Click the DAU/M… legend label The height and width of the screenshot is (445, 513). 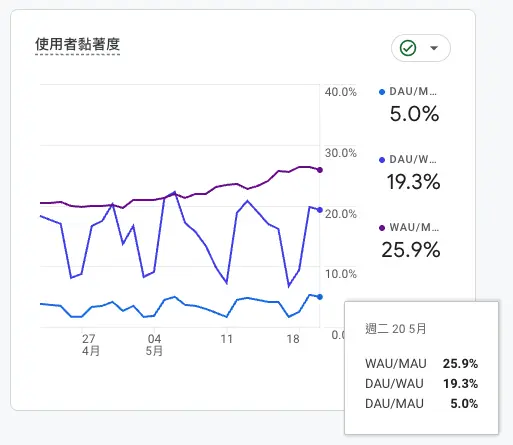tap(413, 91)
